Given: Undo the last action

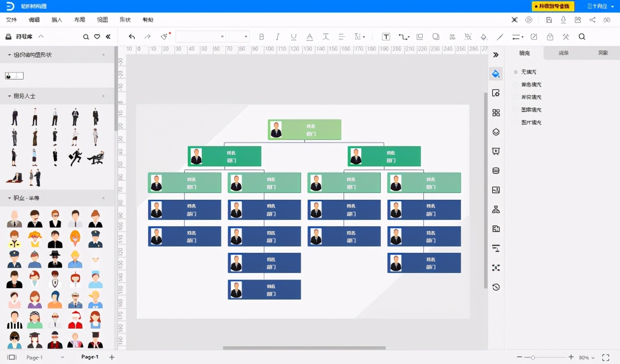Looking at the screenshot, I should 132,37.
